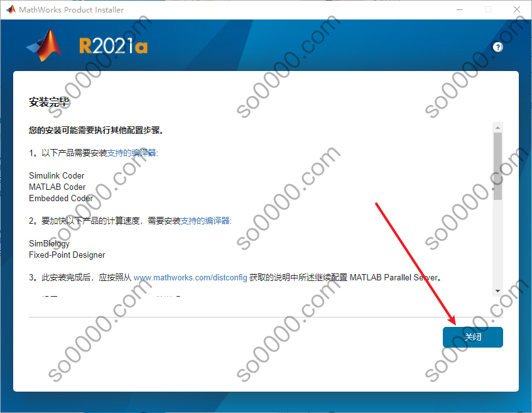The image size is (532, 413).
Task: Click the 您的安装可能需要执行其他配置步骤 line
Action: tap(96, 130)
